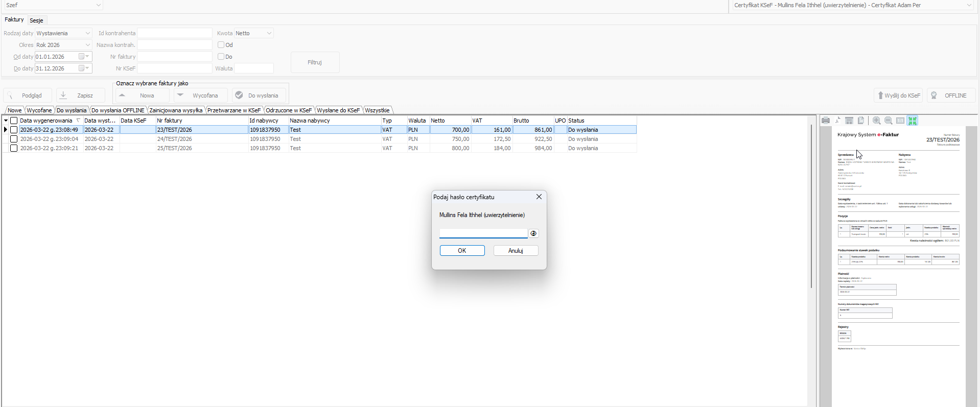Open page layout icon in preview toolbar
Image resolution: width=980 pixels, height=407 pixels.
pyautogui.click(x=849, y=121)
